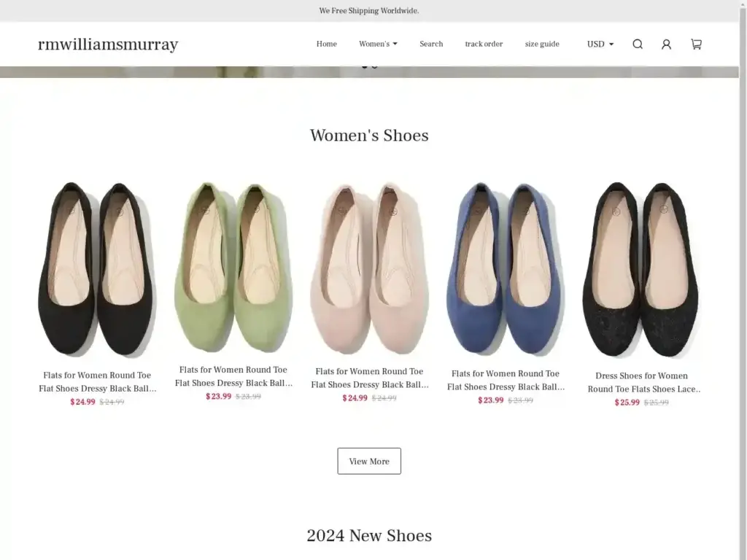The height and width of the screenshot is (560, 747).
Task: Click the View More button
Action: click(369, 462)
